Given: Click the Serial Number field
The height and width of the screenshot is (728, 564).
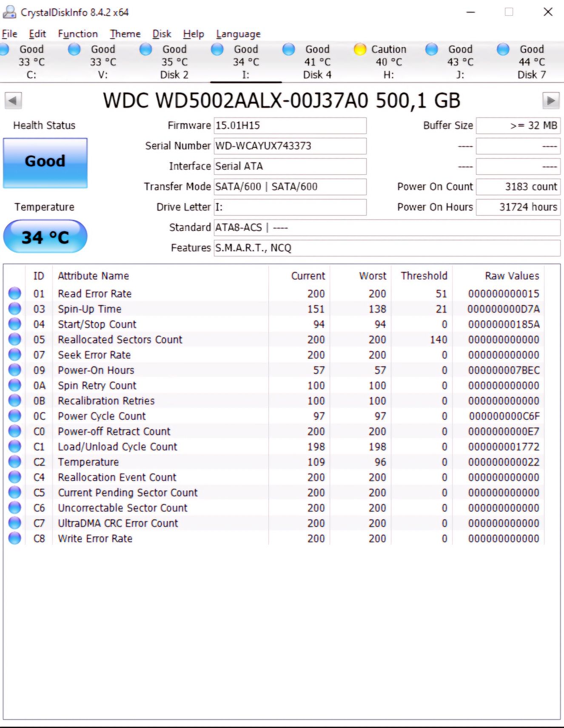Looking at the screenshot, I should click(290, 146).
